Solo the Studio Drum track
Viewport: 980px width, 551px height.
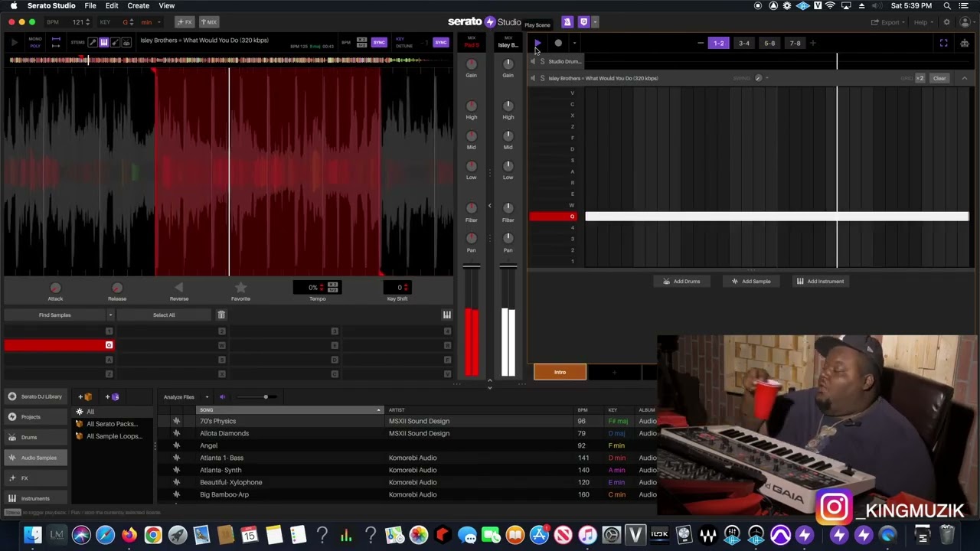tap(543, 61)
